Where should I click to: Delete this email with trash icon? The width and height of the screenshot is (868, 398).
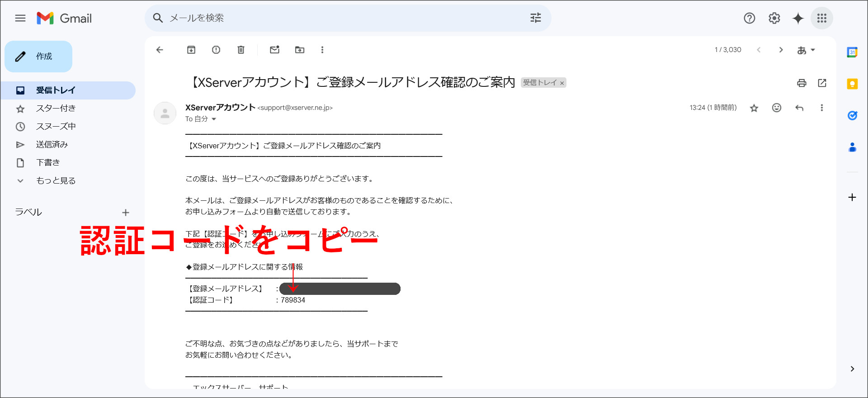point(241,50)
